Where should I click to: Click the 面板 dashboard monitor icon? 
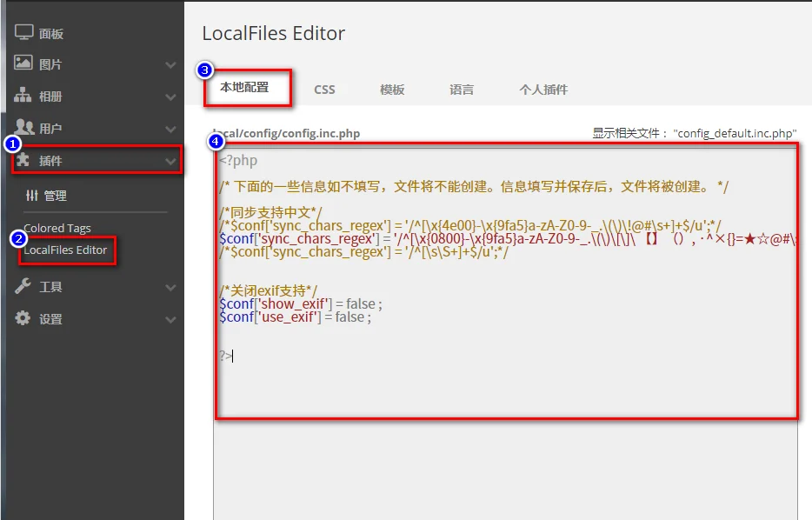click(x=23, y=32)
